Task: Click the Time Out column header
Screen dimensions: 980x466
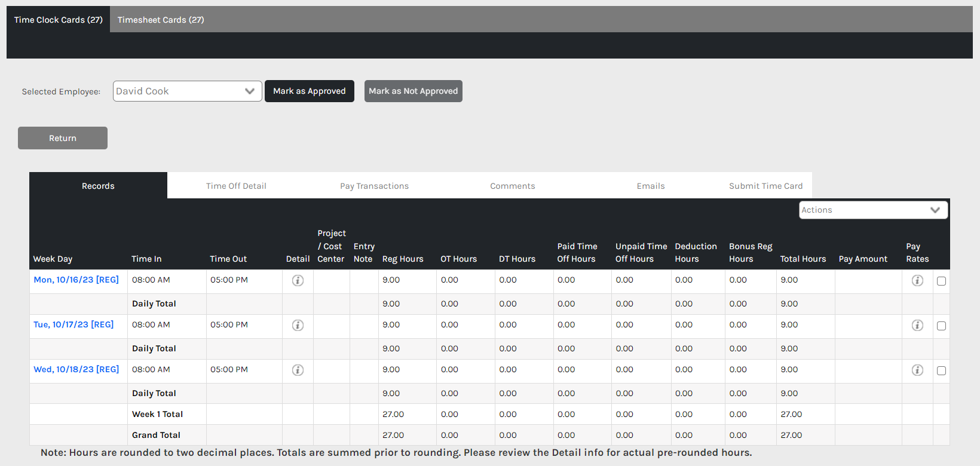Action: (228, 259)
